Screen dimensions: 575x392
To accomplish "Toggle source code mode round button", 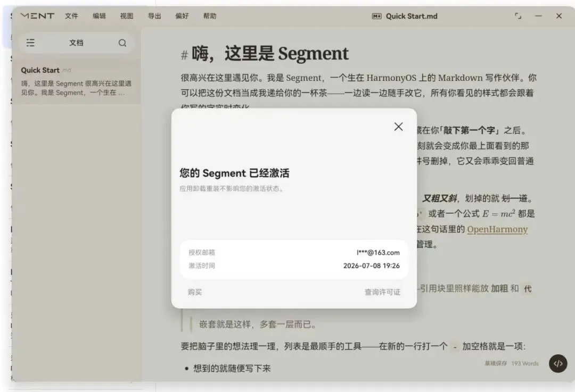I will tap(558, 363).
